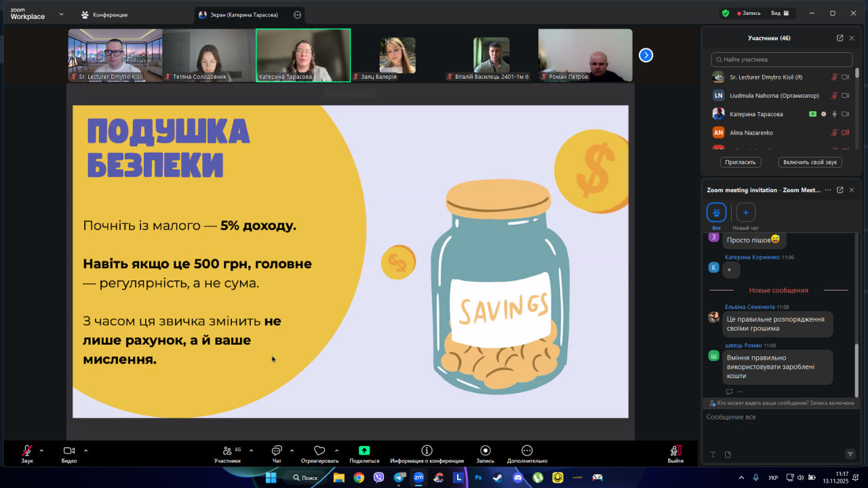This screenshot has height=488, width=868.
Task: Click the Включить свой звук button
Action: (x=810, y=162)
